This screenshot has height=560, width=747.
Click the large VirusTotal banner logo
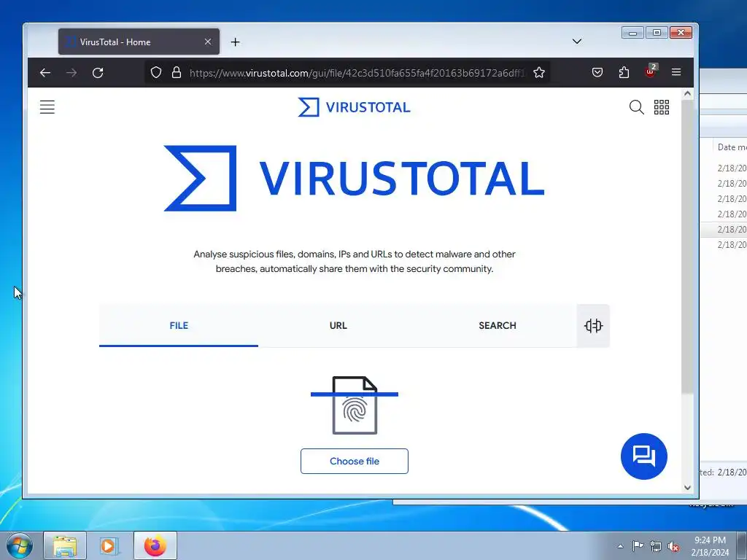tap(354, 178)
